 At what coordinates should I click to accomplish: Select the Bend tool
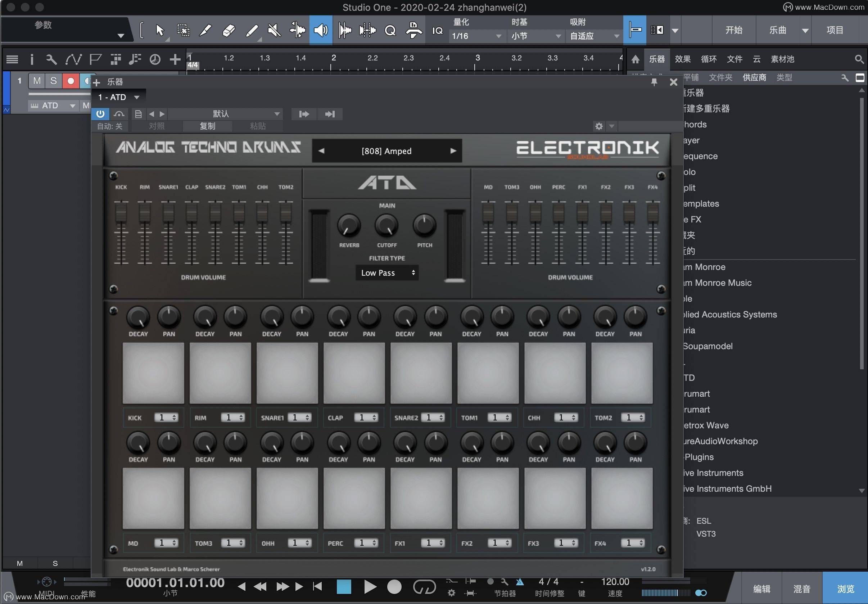click(x=298, y=30)
